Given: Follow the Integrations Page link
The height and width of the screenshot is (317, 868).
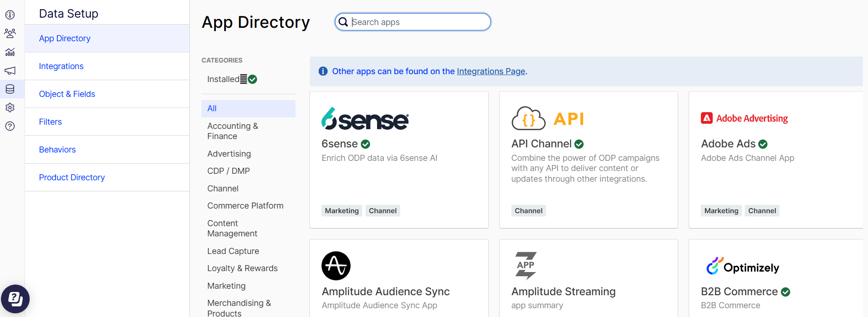Looking at the screenshot, I should click(491, 71).
